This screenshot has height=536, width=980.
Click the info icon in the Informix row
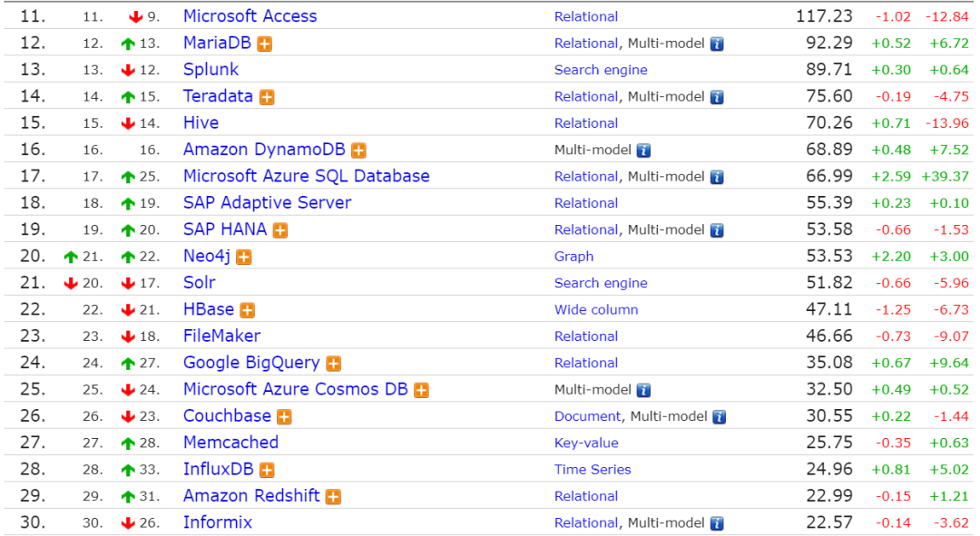tap(717, 523)
